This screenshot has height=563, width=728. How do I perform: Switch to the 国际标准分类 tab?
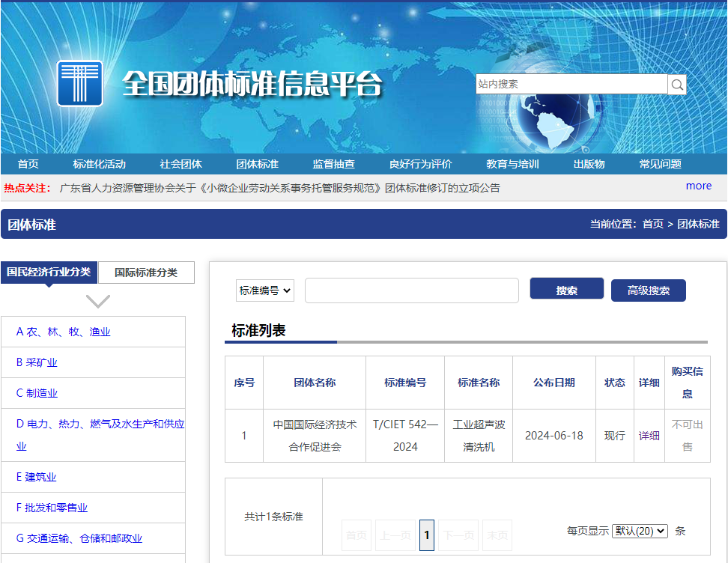148,272
